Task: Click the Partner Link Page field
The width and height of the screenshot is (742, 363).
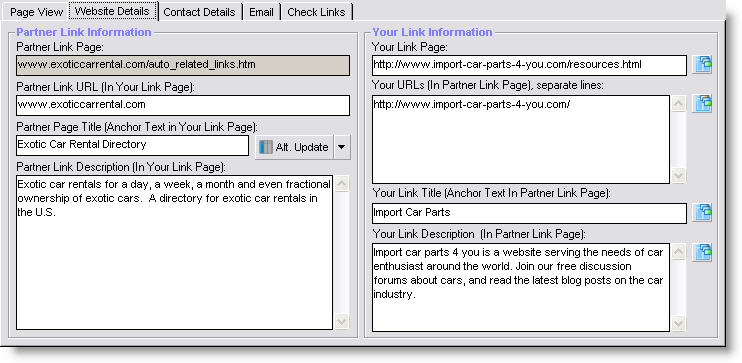Action: tap(183, 65)
